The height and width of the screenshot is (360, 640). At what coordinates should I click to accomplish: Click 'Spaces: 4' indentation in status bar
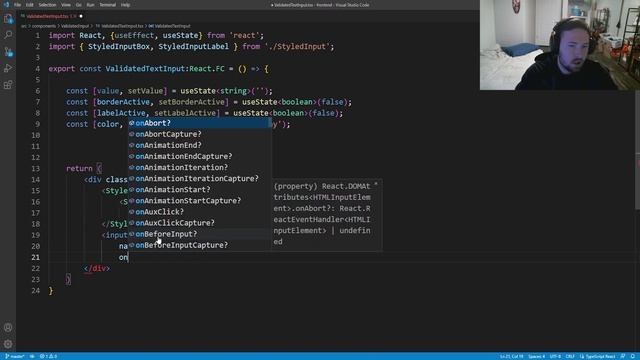pyautogui.click(x=536, y=356)
